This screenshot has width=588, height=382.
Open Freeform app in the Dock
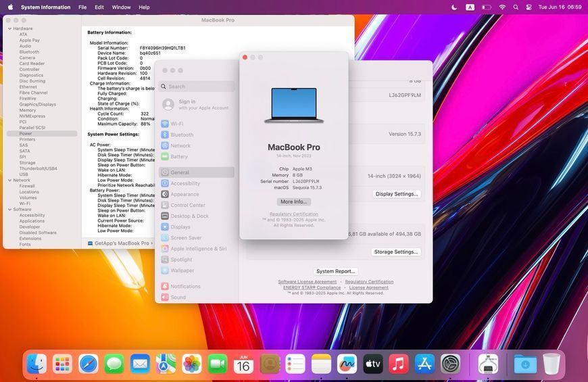coord(347,364)
